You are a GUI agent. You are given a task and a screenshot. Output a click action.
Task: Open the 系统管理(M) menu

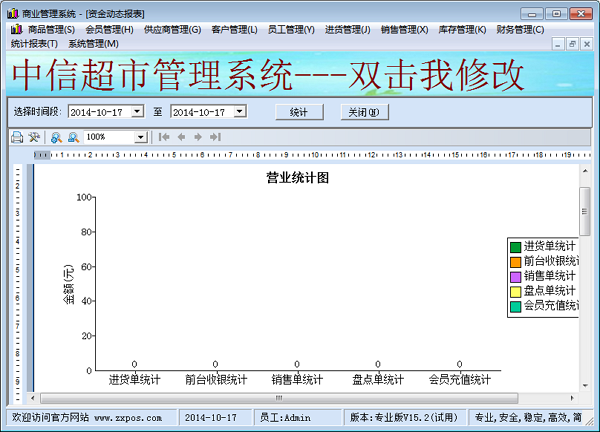pyautogui.click(x=93, y=44)
